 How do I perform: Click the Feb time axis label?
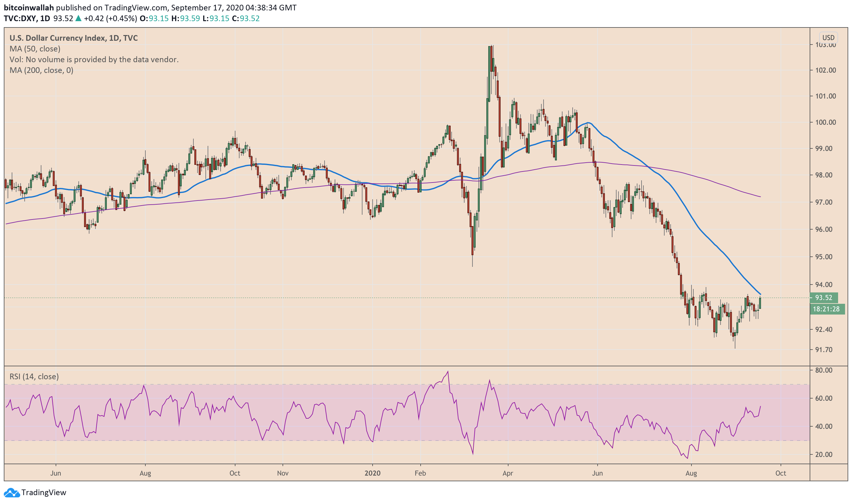pos(420,473)
